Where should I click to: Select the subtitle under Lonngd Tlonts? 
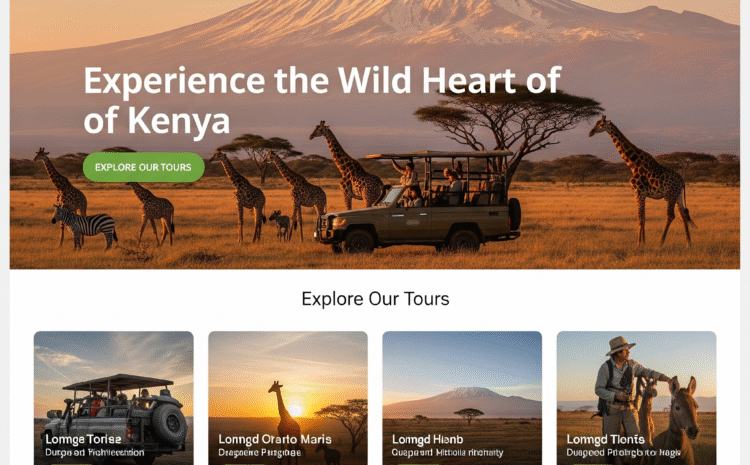click(623, 453)
